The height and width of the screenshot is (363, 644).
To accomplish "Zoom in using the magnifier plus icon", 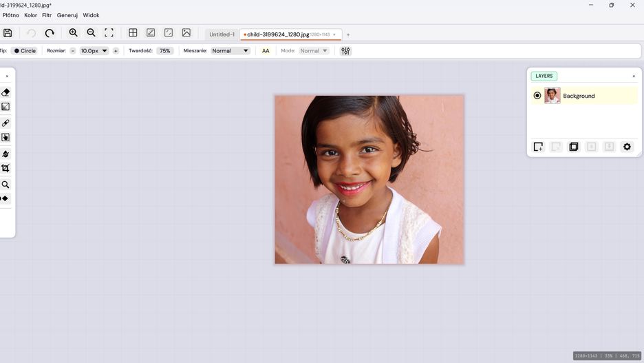I will (x=74, y=33).
